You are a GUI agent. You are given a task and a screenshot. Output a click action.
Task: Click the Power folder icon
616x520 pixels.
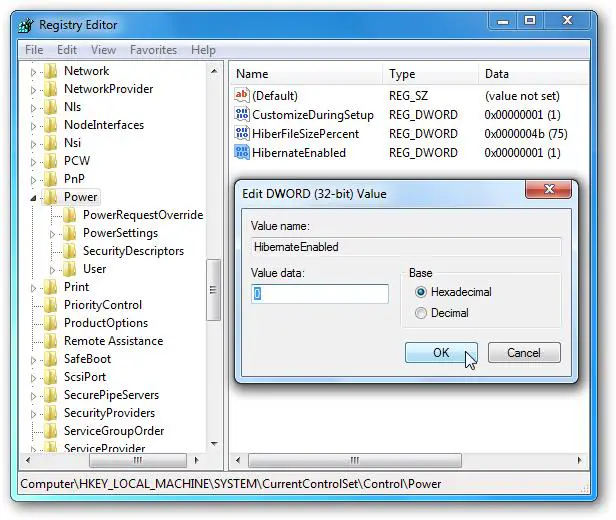(51, 197)
